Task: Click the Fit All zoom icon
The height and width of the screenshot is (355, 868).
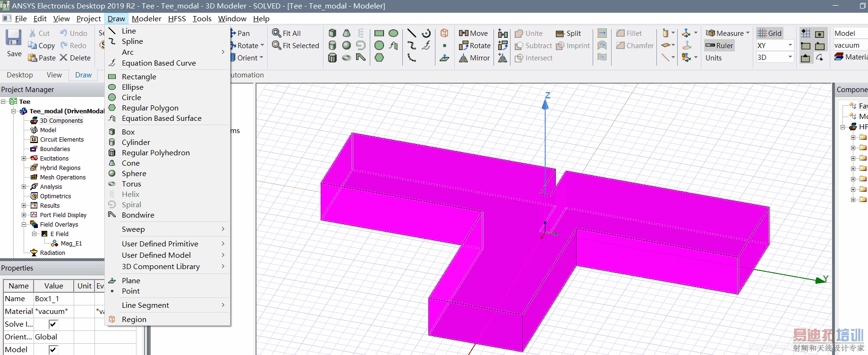Action: click(277, 33)
